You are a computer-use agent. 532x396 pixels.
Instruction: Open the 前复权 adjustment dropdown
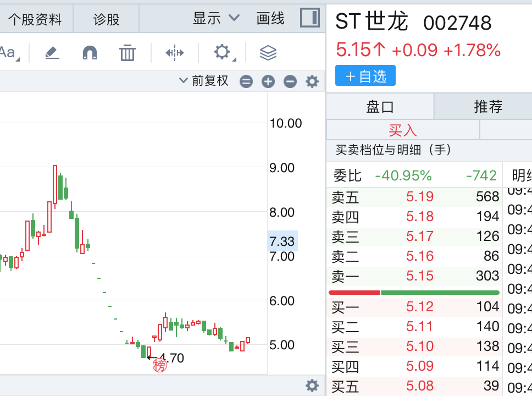click(x=204, y=81)
